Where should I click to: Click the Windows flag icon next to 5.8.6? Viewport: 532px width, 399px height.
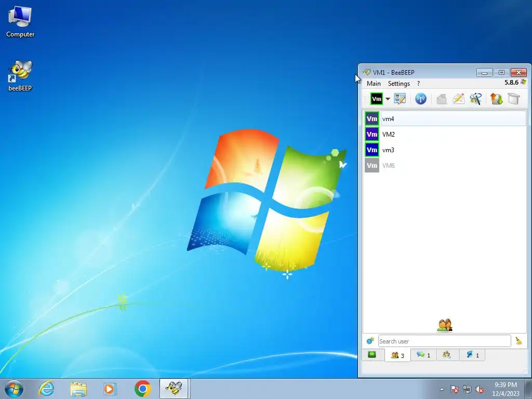524,82
